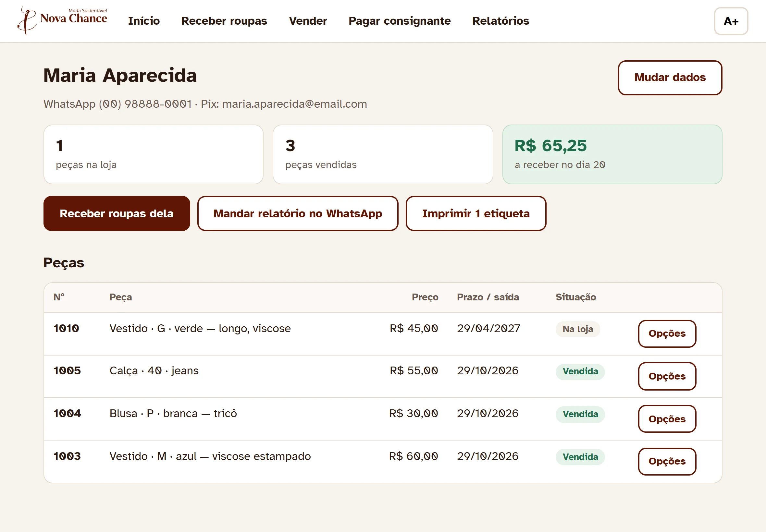
Task: Open Opções for item 1010
Action: [x=667, y=334]
